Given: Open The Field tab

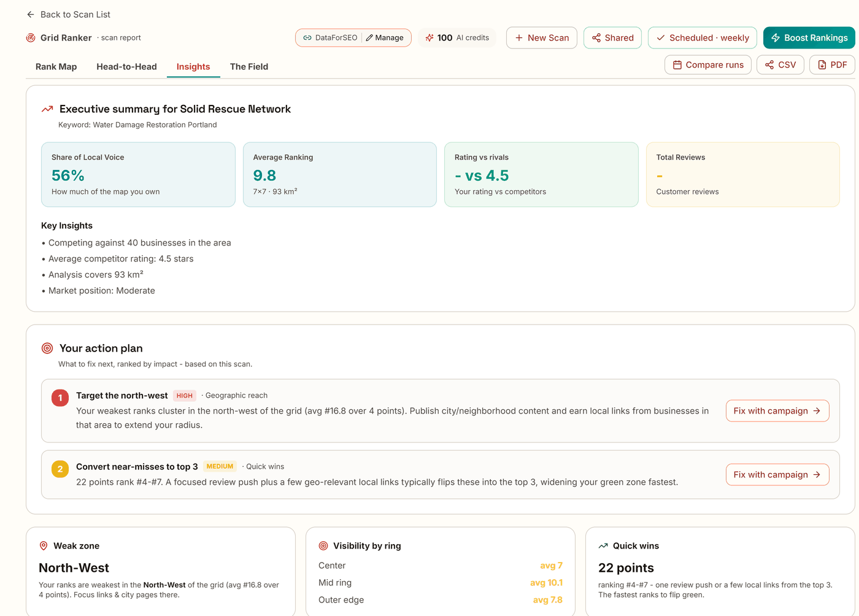Looking at the screenshot, I should [249, 66].
